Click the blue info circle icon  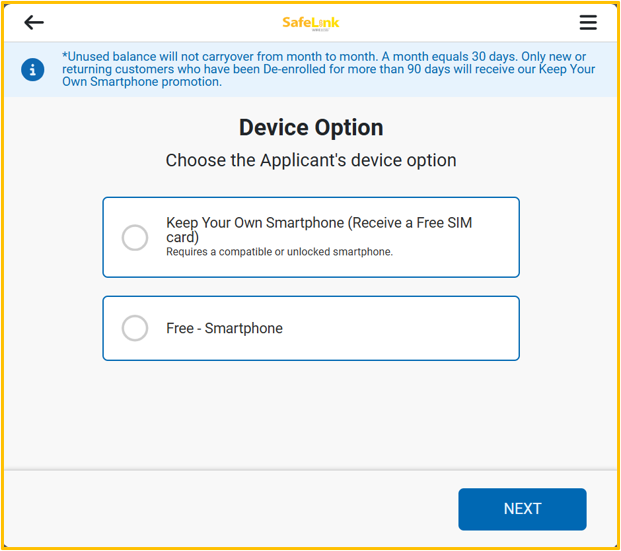[x=32, y=70]
